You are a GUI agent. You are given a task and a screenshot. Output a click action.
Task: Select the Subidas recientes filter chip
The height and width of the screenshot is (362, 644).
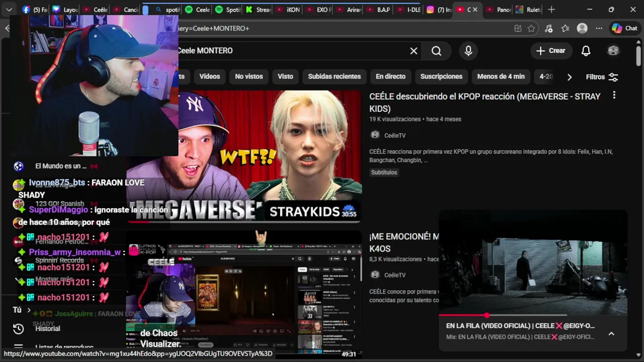tap(335, 76)
